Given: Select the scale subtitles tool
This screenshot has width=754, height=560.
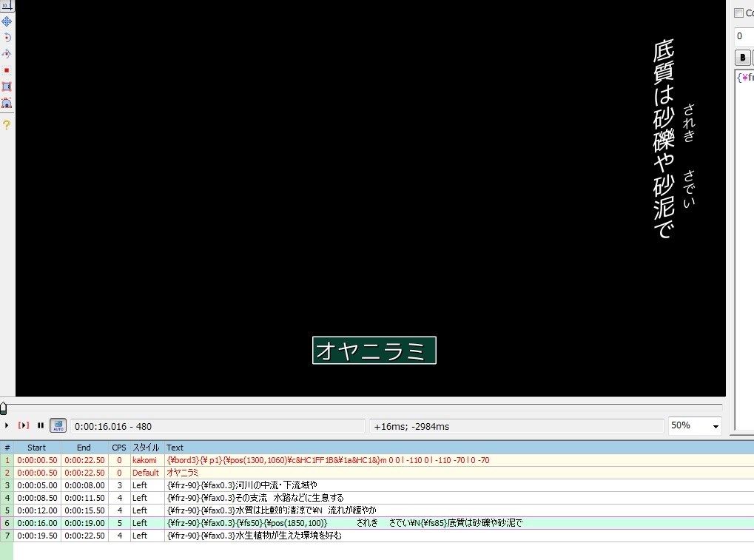Looking at the screenshot, I should pos(7,70).
